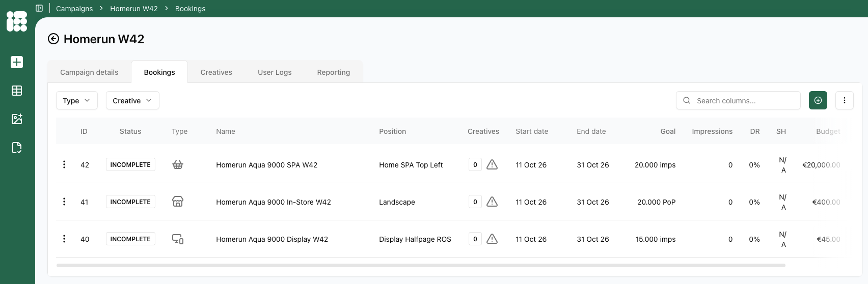The width and height of the screenshot is (868, 284).
Task: Click the creatives count 0 for booking 41
Action: point(475,202)
